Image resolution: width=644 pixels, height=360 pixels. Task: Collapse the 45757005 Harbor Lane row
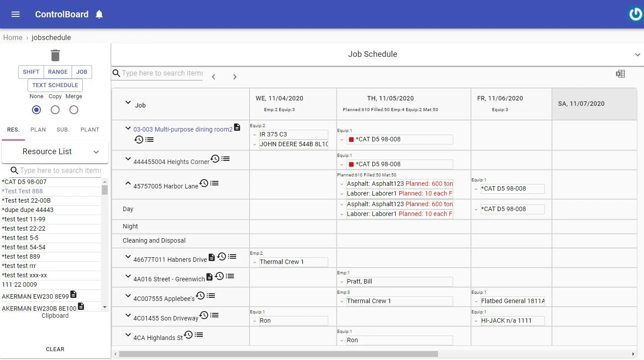click(128, 183)
